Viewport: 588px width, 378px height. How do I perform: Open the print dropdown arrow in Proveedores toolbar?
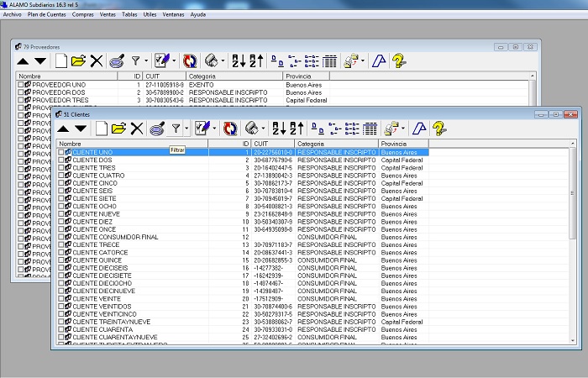pyautogui.click(x=223, y=60)
